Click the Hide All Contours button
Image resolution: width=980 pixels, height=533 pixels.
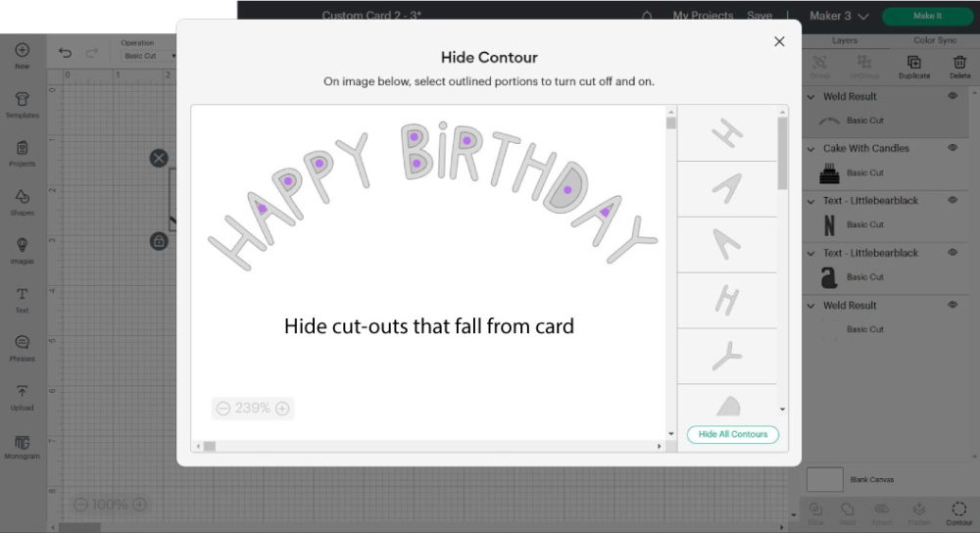click(x=732, y=434)
